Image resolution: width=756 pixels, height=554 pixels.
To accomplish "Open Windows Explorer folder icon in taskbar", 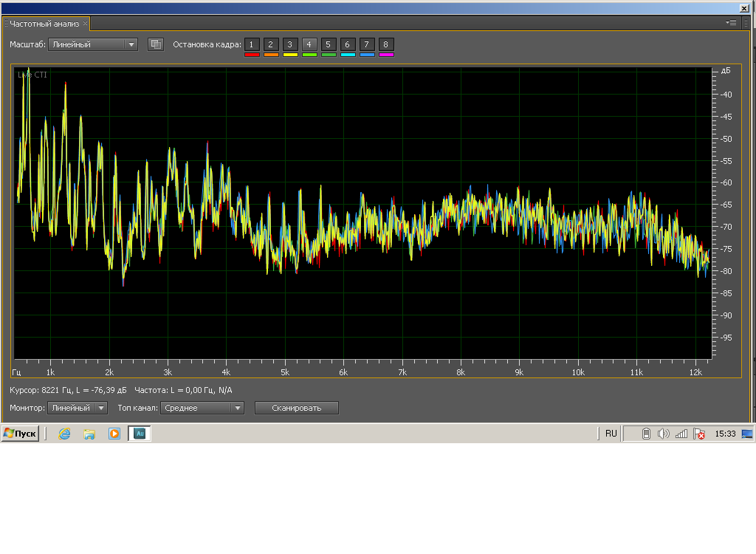I will 89,434.
